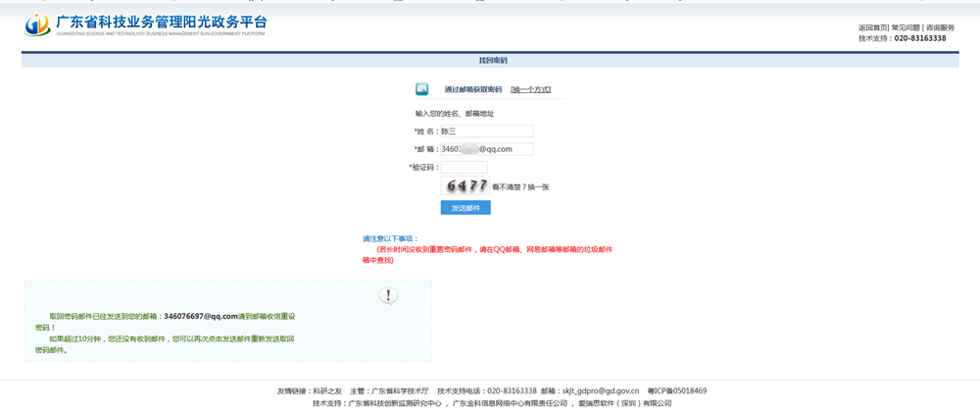Click the 6477 captcha image
Viewport: 980px width, 416px height.
pos(466,185)
